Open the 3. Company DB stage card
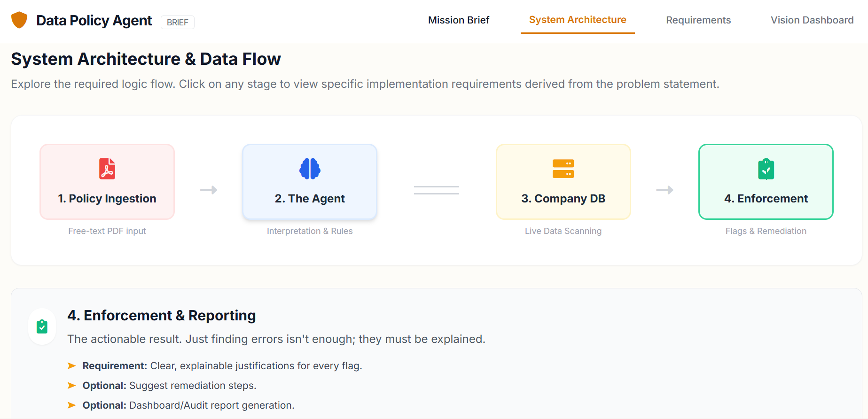Image resolution: width=868 pixels, height=419 pixels. (x=563, y=182)
